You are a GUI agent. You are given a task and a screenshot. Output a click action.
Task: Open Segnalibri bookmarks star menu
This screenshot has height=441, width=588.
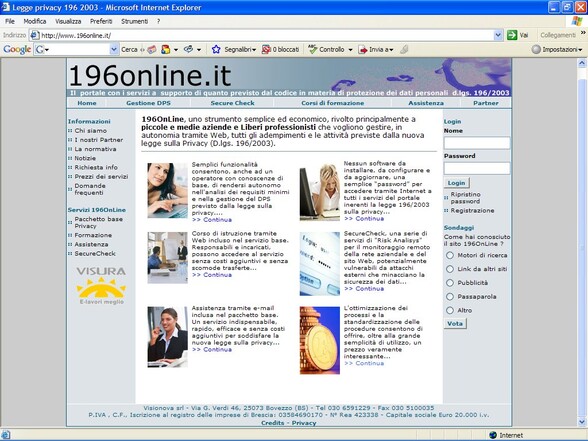pos(216,49)
